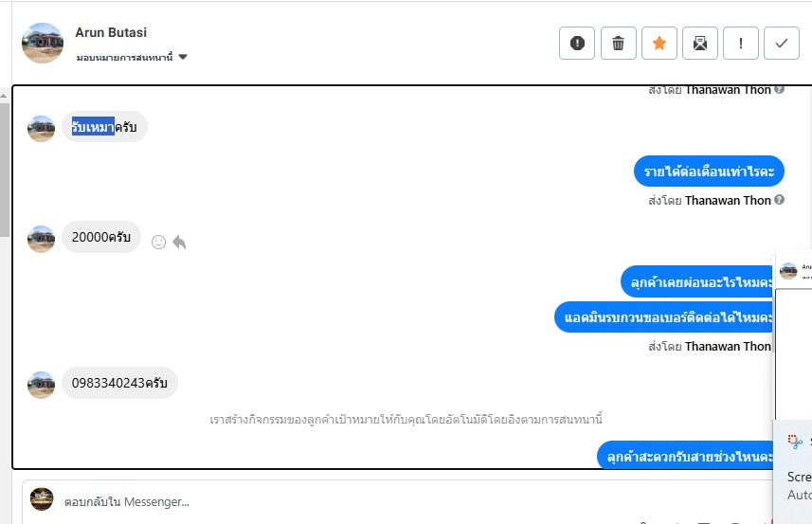Open the มอบหมายการสนทนานี้ assignment menu label
Screen dimensions: 812x524
tap(124, 58)
